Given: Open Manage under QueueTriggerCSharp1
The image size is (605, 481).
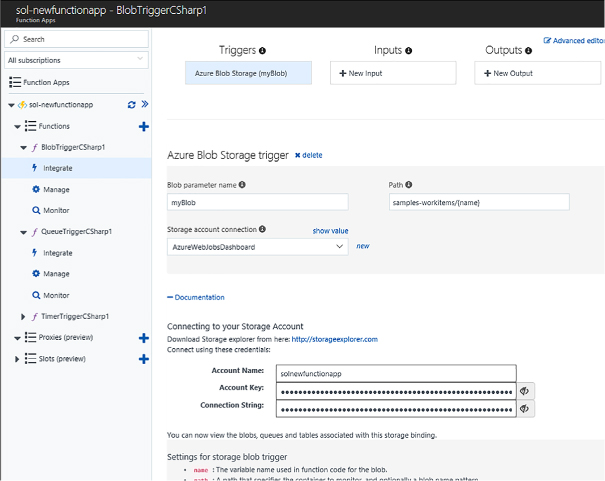Looking at the screenshot, I should coord(56,274).
